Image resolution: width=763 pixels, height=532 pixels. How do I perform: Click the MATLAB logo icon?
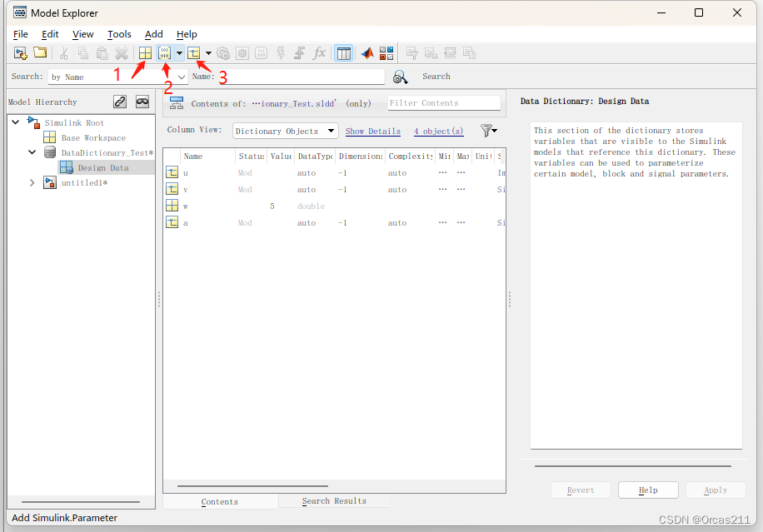(367, 53)
